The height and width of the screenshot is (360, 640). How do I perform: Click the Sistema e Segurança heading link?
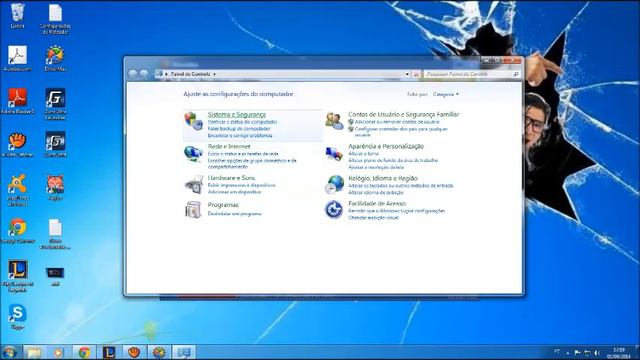tap(237, 115)
